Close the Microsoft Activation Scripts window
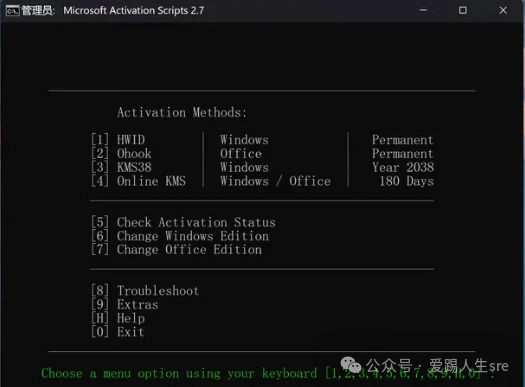Viewport: 525px width, 387px height. [503, 10]
